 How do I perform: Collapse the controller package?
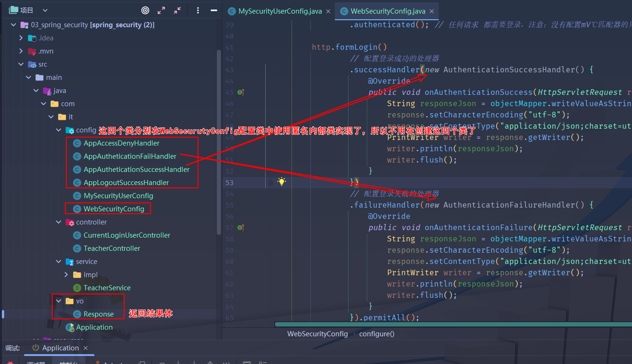click(x=58, y=222)
